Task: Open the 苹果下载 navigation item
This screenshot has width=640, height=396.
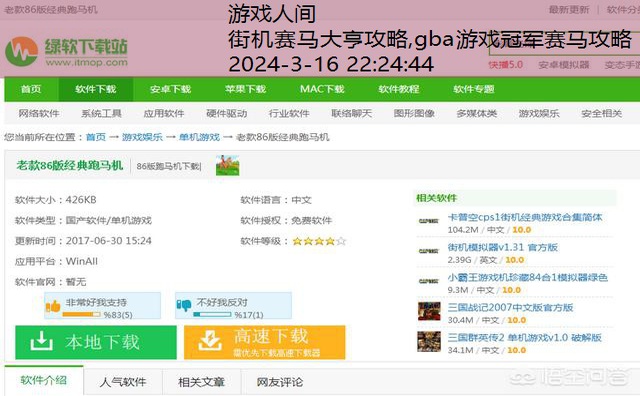Action: click(245, 89)
